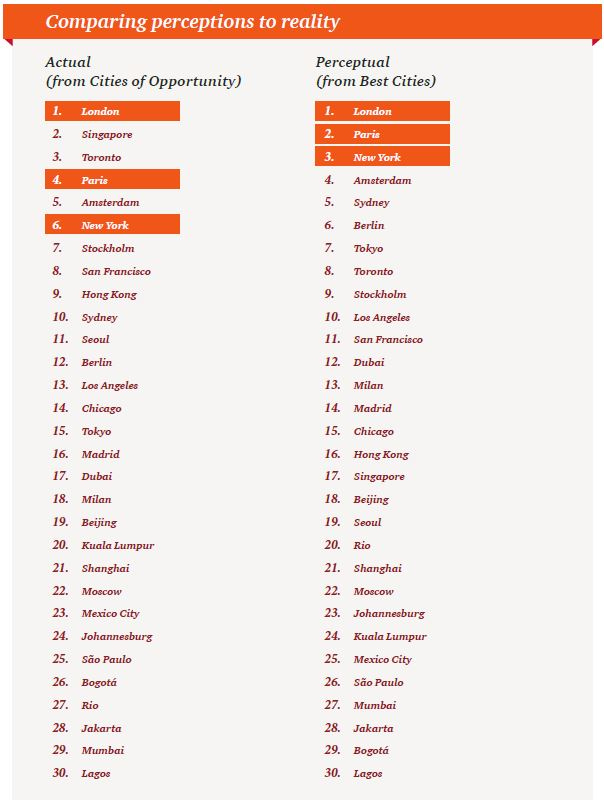Click highlighted London in the Perceptual list
The width and height of the screenshot is (604, 804).
[382, 111]
